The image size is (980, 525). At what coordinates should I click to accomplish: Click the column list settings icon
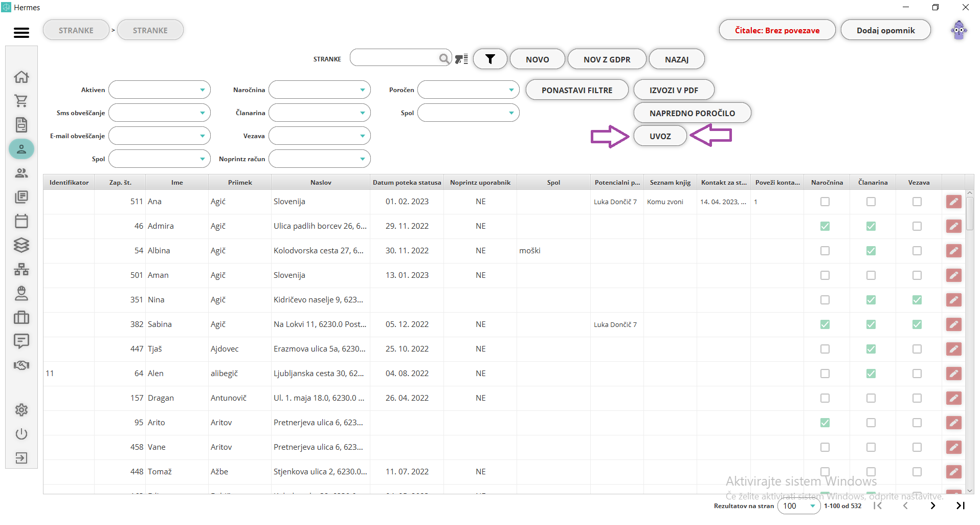click(x=461, y=59)
